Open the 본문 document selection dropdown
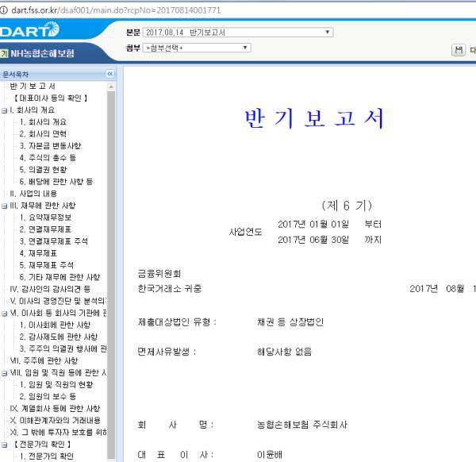The height and width of the screenshot is (462, 476). pos(238,33)
